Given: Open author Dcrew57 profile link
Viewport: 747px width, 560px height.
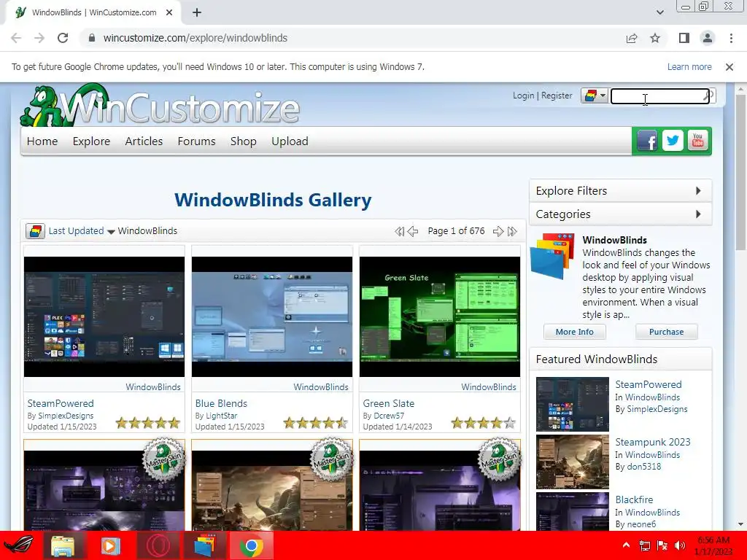Looking at the screenshot, I should click(389, 416).
